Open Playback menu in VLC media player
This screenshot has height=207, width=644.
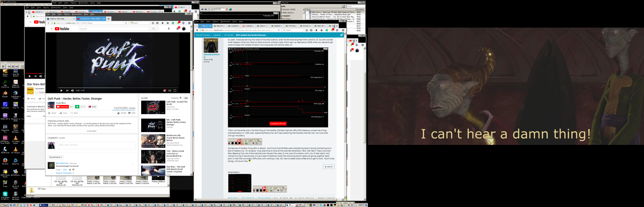(11, 4)
